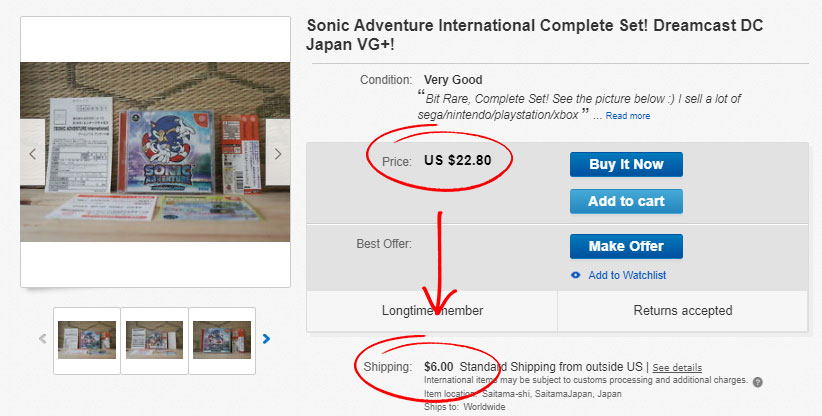Select the first thumbnail image

86,340
